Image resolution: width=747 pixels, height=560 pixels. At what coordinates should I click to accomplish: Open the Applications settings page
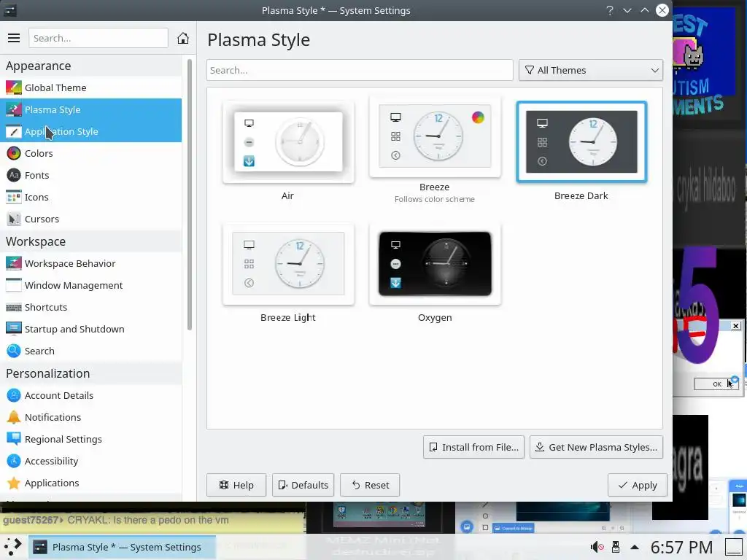90,483
